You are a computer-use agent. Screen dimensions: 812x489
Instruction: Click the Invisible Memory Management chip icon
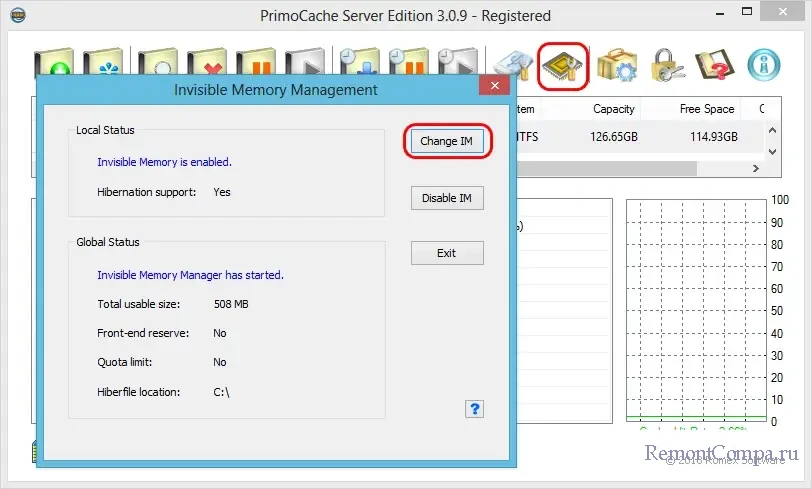pyautogui.click(x=563, y=64)
